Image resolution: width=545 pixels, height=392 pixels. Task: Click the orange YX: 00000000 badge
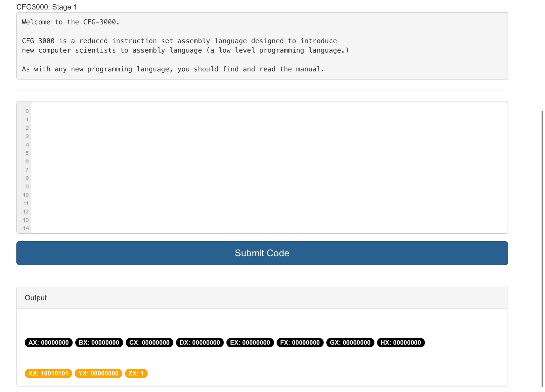(x=98, y=373)
